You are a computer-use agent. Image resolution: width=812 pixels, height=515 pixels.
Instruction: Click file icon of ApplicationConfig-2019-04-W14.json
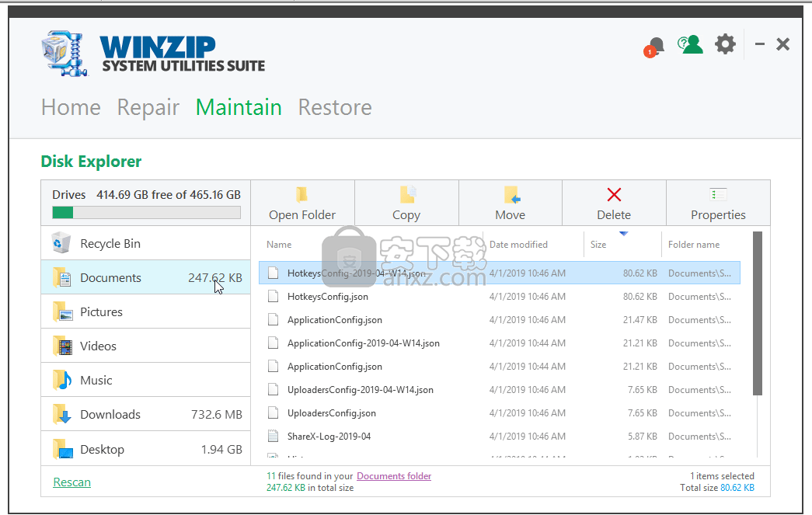(273, 343)
